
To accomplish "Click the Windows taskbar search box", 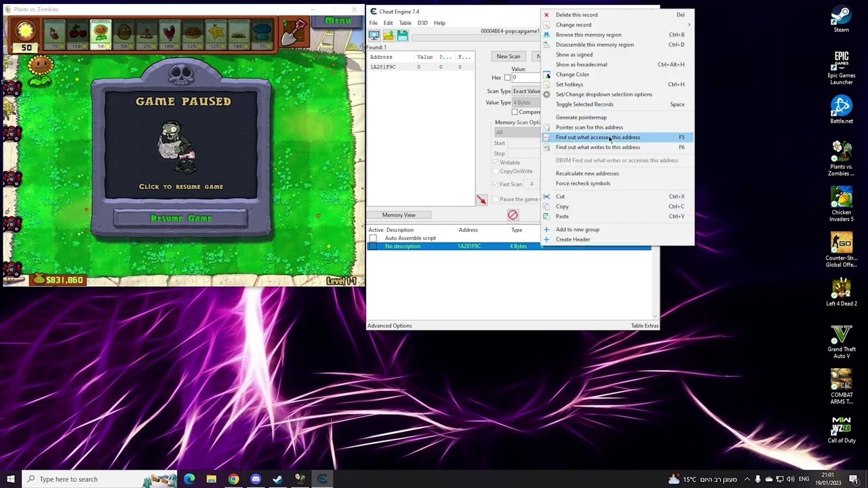I will (99, 479).
